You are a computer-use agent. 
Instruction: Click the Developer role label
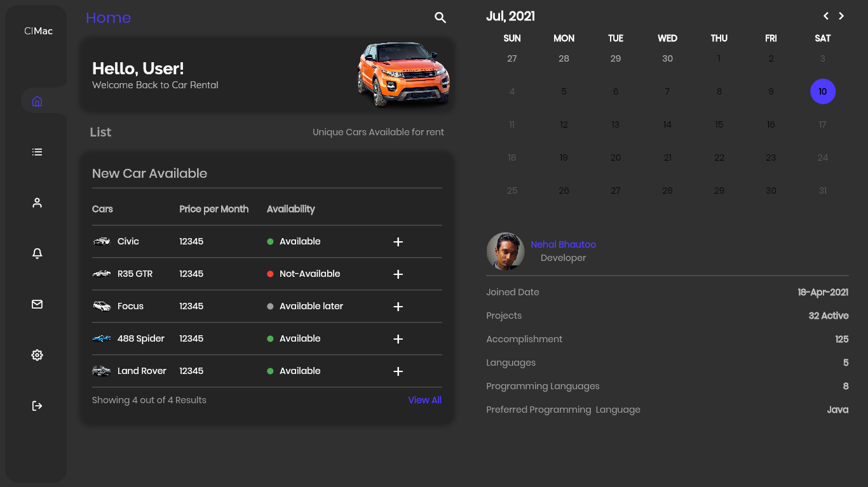click(563, 258)
